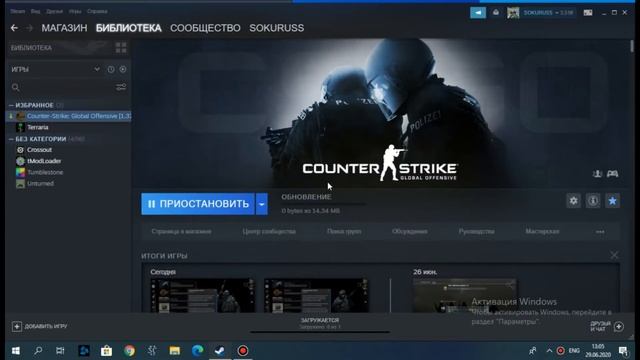Switch to Big Picture mode icon
The image size is (640, 360).
click(588, 13)
